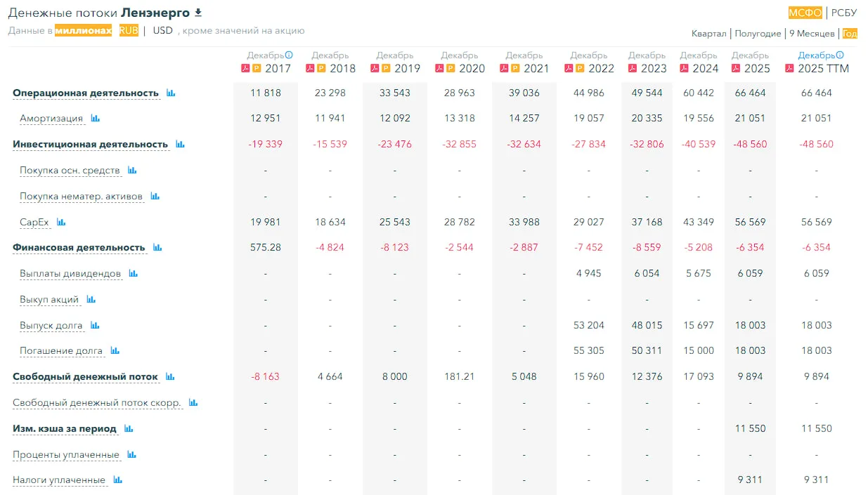Open the PDF report icon for 2024
Screen dimensions: 868x495
[684, 68]
